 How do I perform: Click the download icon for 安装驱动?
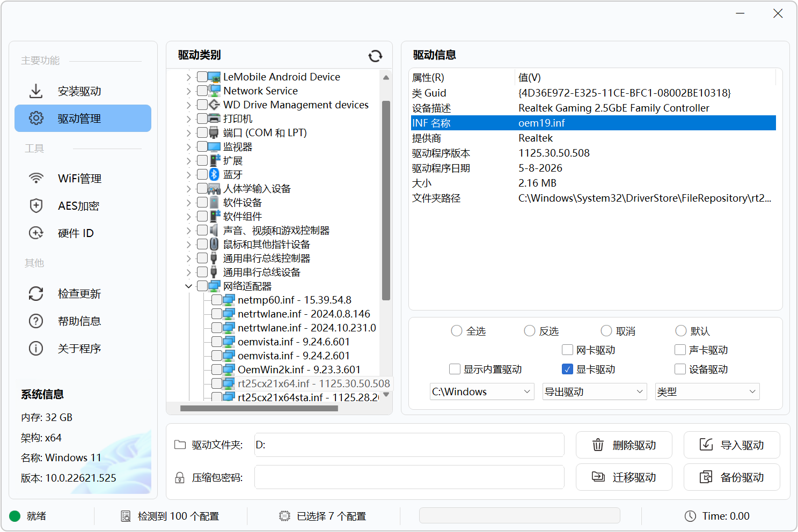click(36, 91)
